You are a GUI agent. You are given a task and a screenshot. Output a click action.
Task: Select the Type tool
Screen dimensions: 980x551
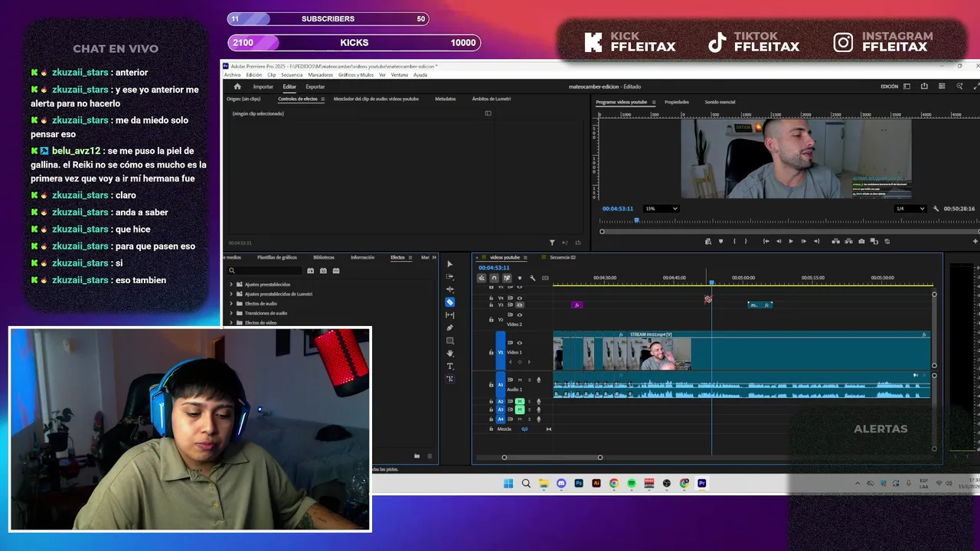click(449, 366)
